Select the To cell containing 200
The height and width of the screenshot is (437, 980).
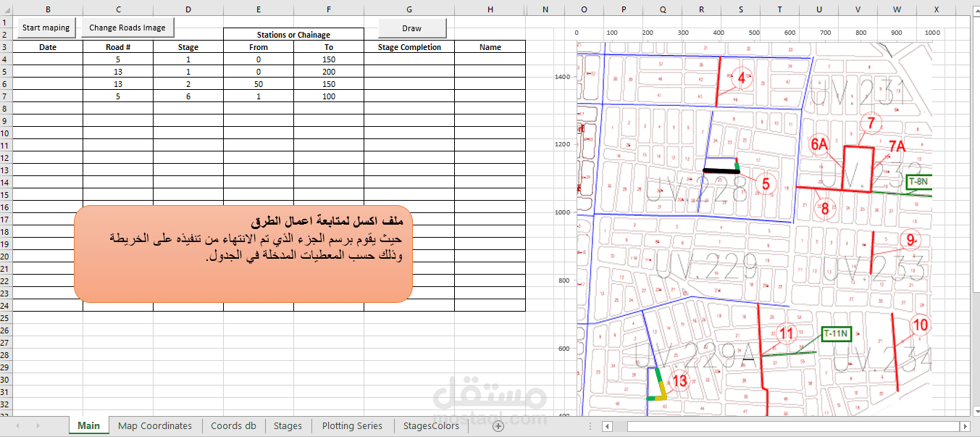click(329, 72)
